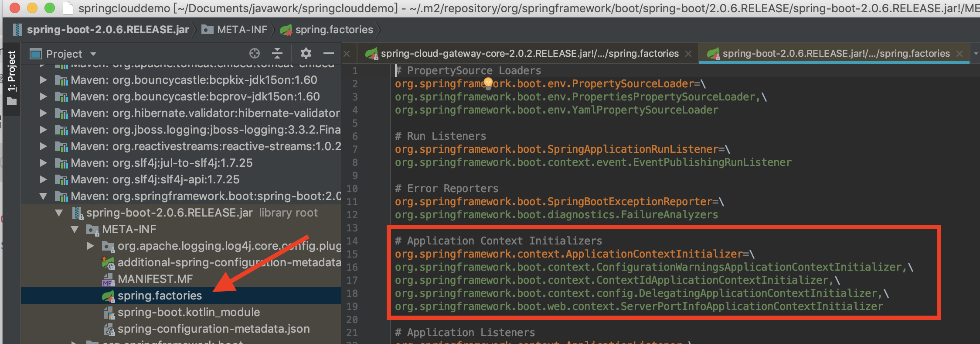Click FailureAnalyzers text on line 12
The image size is (980, 344).
click(x=669, y=215)
